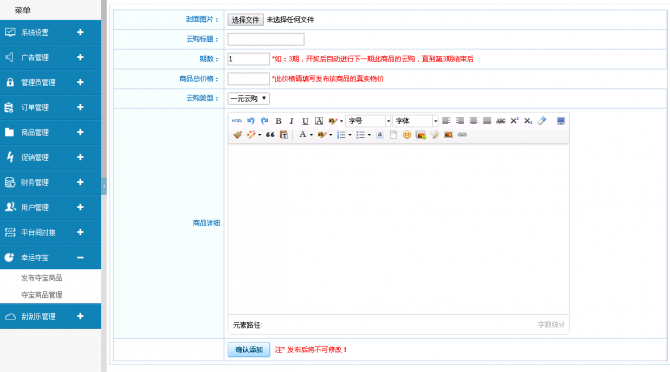Open 刮刮乐管理 sidebar section
Screen dimensions: 670x372
point(50,316)
